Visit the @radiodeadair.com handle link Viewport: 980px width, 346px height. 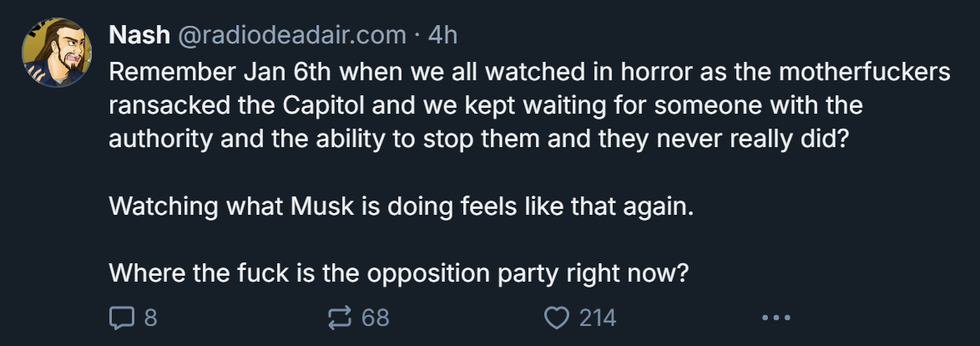click(x=292, y=35)
